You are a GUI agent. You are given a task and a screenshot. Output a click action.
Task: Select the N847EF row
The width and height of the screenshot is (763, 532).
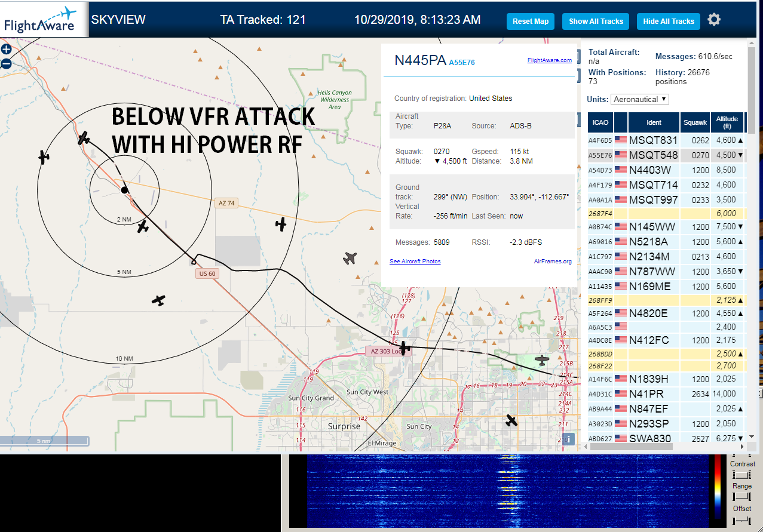pos(666,408)
